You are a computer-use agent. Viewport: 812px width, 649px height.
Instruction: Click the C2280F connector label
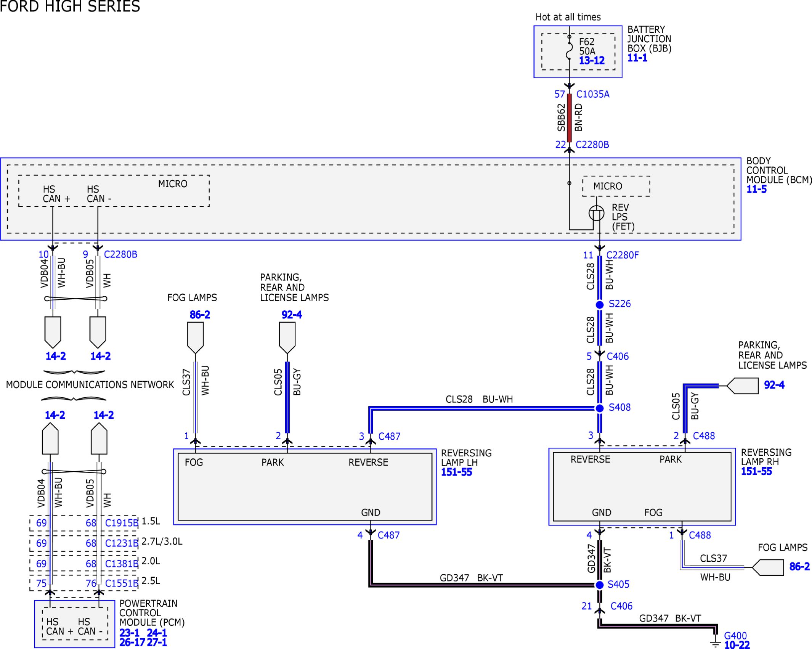click(623, 255)
